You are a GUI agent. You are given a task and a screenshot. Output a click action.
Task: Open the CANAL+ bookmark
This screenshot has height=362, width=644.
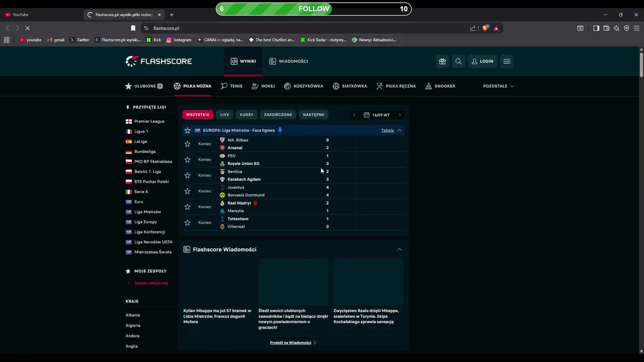click(x=220, y=40)
